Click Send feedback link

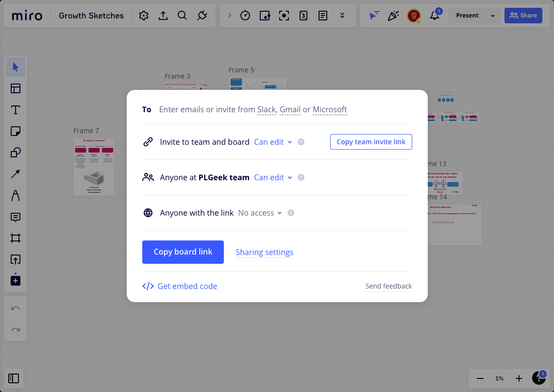tap(388, 286)
